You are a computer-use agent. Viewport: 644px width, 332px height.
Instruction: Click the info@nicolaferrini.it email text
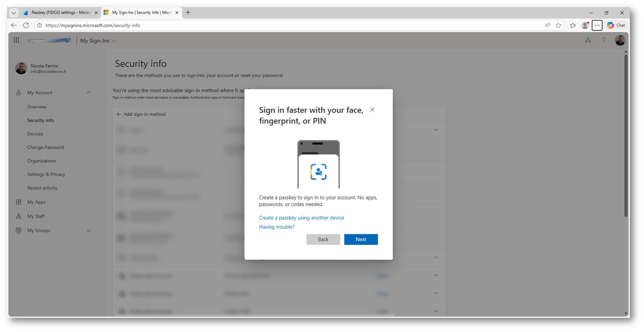pyautogui.click(x=48, y=72)
